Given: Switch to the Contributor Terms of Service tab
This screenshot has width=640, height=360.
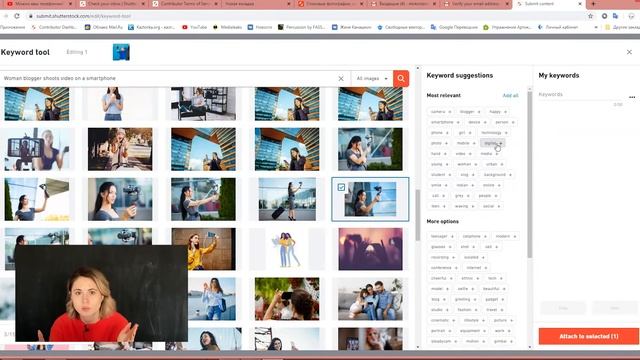Looking at the screenshot, I should click(x=184, y=4).
